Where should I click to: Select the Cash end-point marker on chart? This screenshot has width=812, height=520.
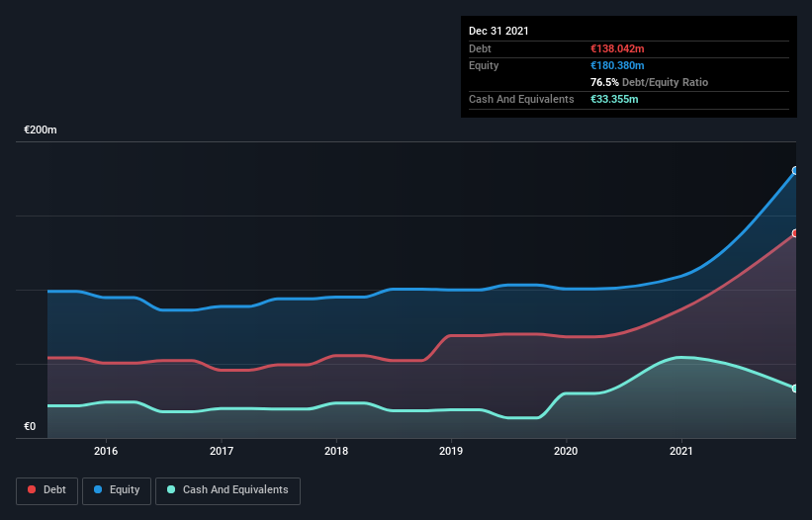coord(795,389)
